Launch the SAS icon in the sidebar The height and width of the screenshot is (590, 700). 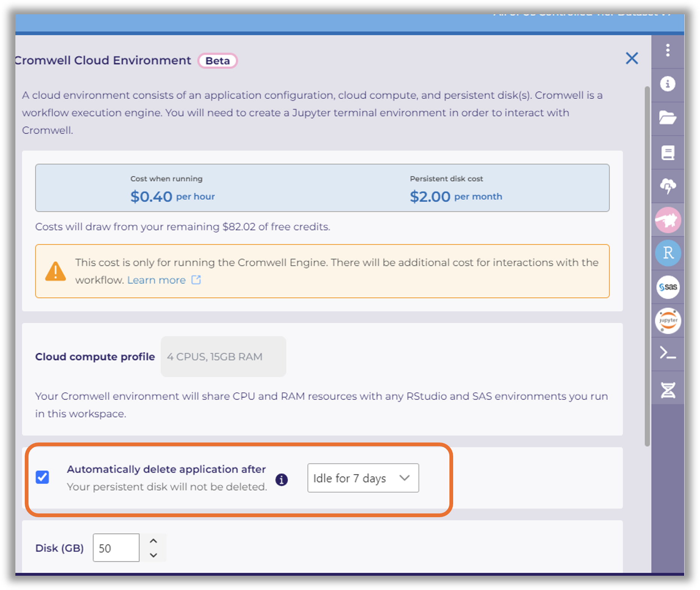[668, 287]
